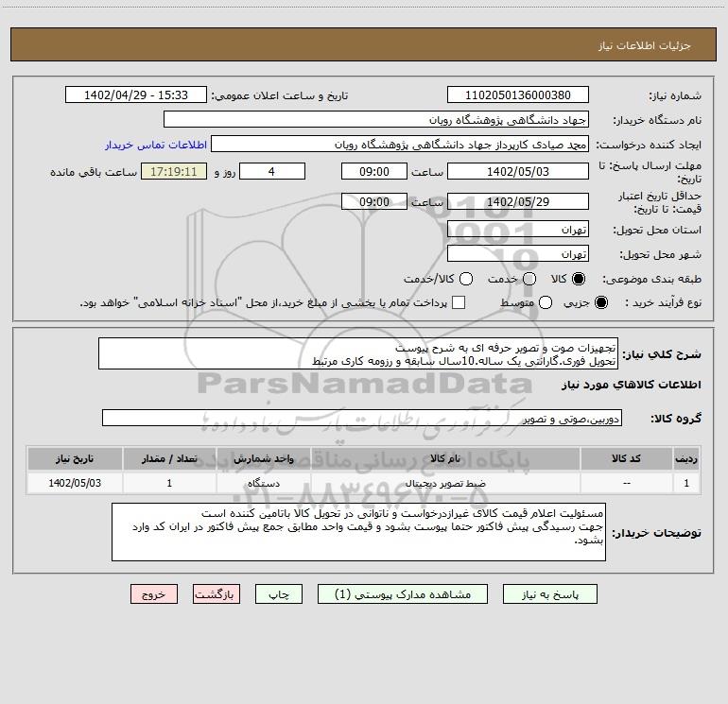Click the تعداد / مقدار column header
This screenshot has height=704, width=728.
[169, 458]
